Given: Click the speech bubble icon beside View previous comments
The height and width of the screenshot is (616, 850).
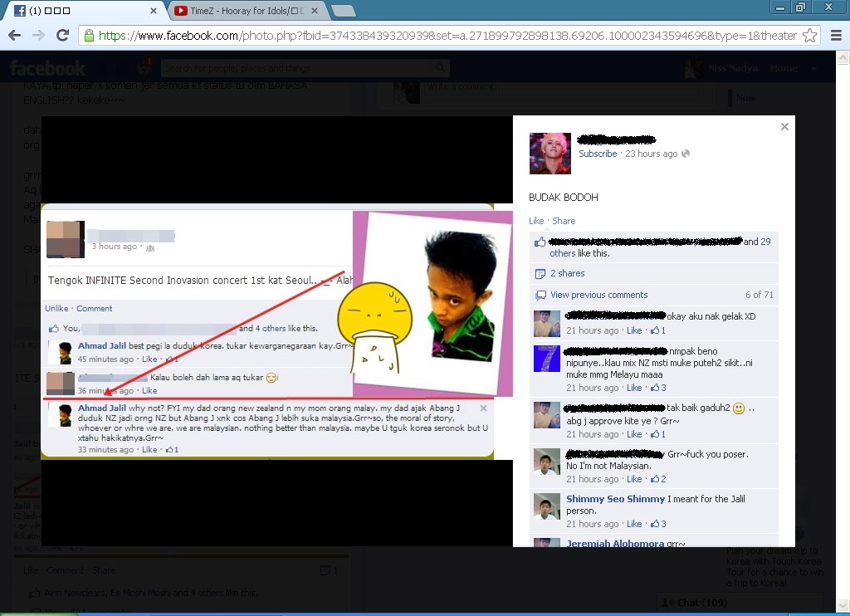Looking at the screenshot, I should coord(540,296).
